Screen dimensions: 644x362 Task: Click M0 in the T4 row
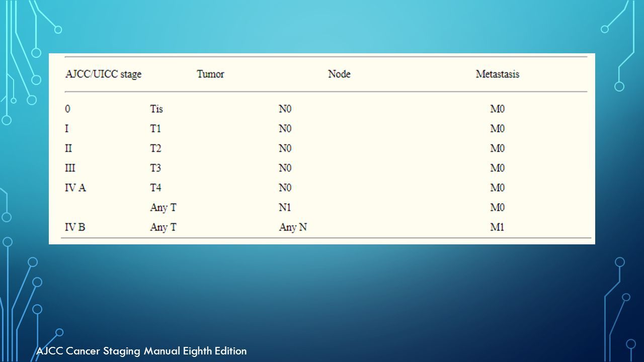pyautogui.click(x=498, y=188)
